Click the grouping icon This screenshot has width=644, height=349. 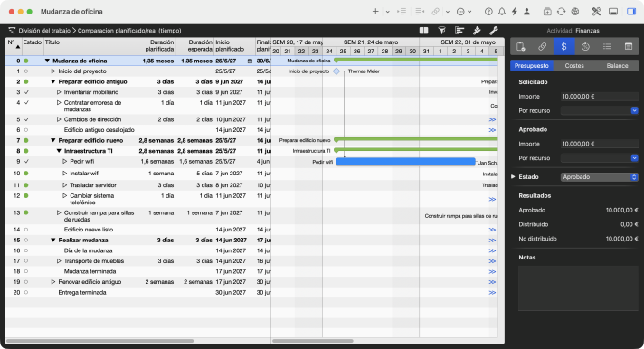(459, 31)
